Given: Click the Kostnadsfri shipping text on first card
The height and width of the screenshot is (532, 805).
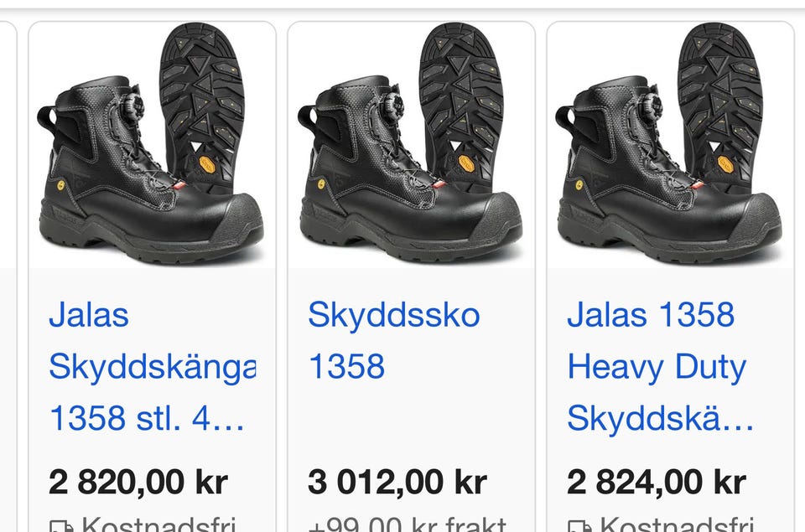Looking at the screenshot, I should [x=158, y=524].
